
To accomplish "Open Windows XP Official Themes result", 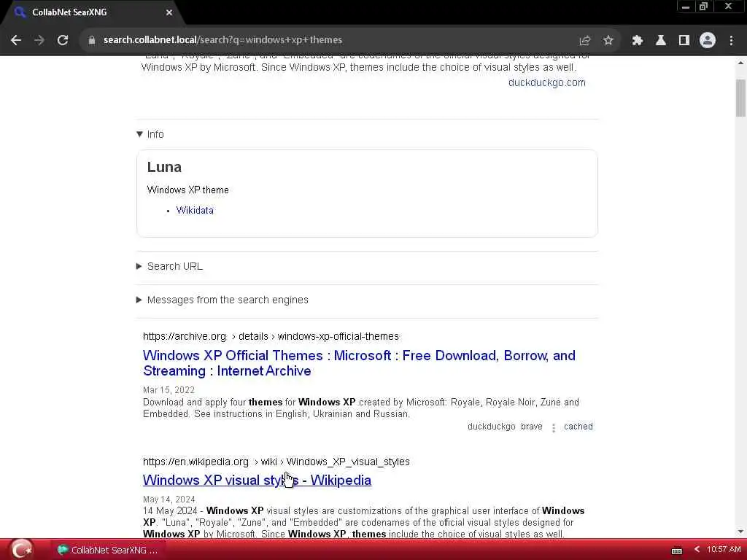I will pyautogui.click(x=359, y=363).
